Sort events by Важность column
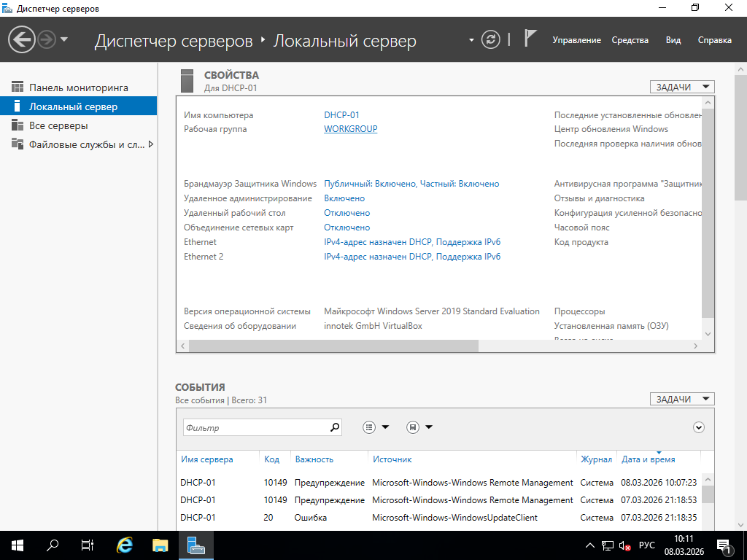This screenshot has width=747, height=560. point(314,459)
